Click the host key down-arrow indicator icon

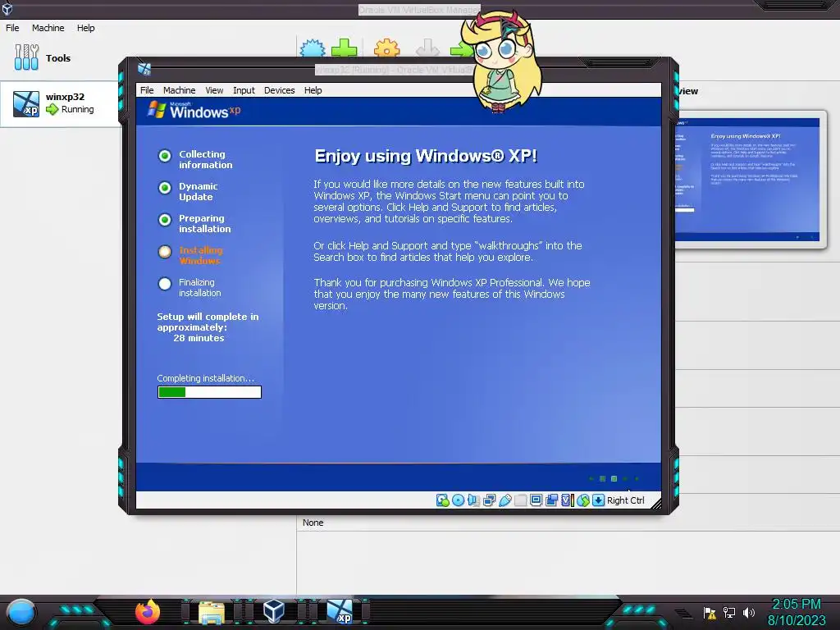pos(598,500)
